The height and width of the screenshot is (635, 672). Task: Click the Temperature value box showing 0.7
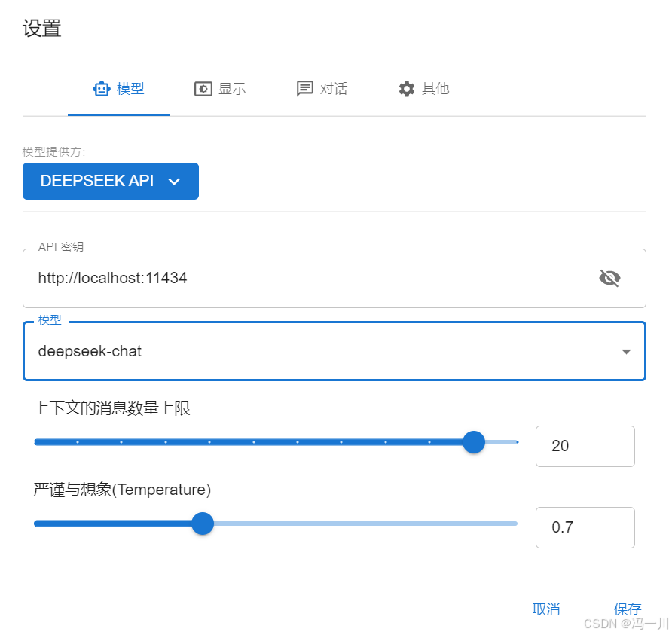click(x=585, y=527)
